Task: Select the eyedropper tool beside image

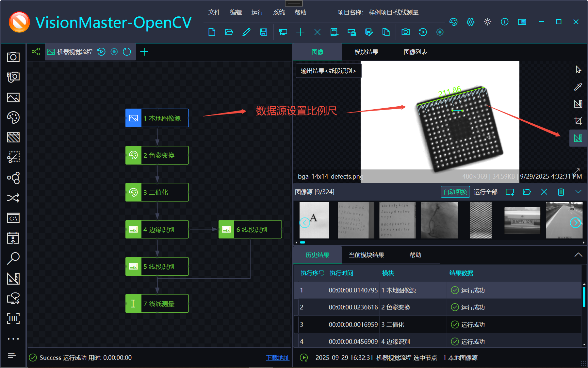Action: [x=578, y=87]
